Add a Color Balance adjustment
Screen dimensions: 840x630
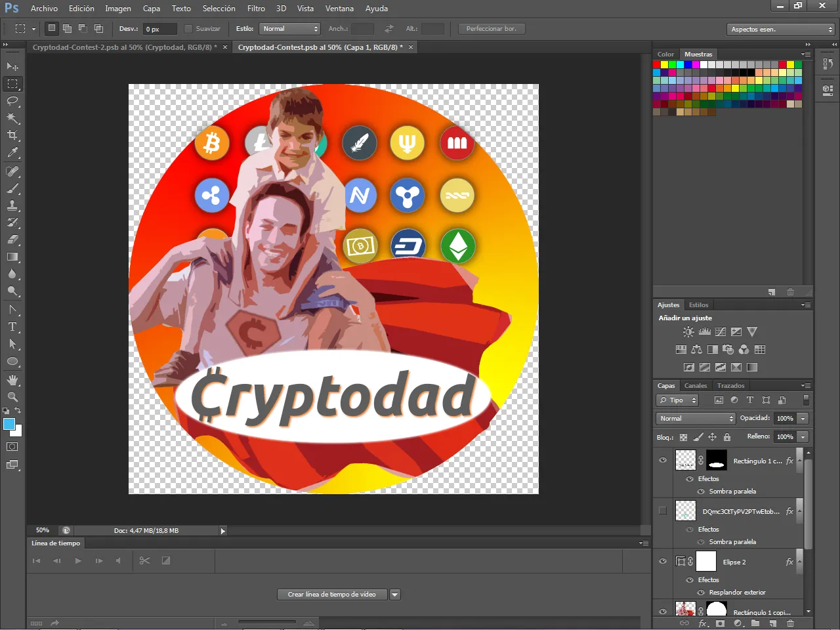point(697,350)
